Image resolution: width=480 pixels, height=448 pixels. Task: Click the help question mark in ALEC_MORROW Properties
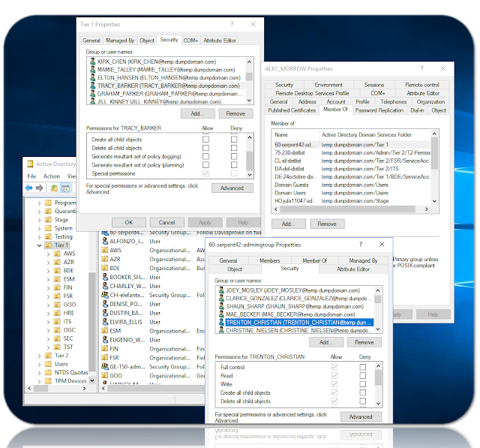pos(421,68)
